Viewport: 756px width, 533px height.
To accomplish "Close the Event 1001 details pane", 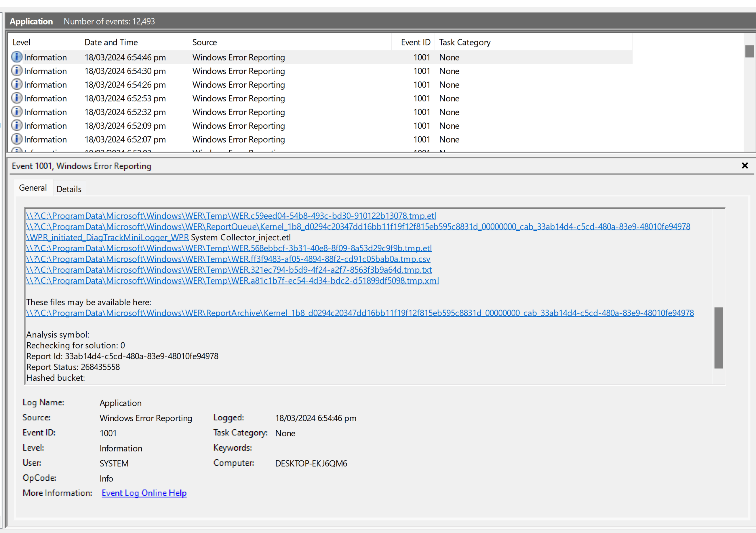I will coord(745,166).
